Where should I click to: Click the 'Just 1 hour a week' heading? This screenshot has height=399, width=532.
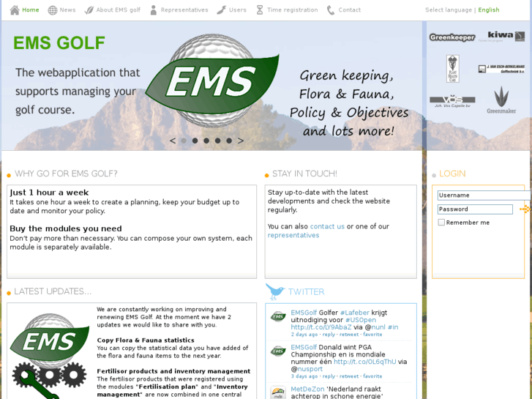[49, 193]
